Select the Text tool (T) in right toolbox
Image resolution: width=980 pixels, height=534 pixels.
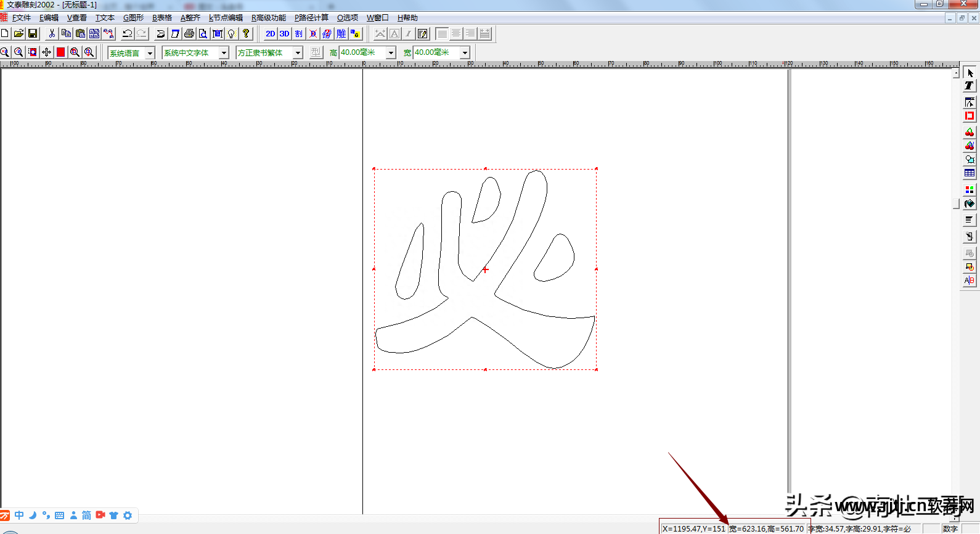969,86
